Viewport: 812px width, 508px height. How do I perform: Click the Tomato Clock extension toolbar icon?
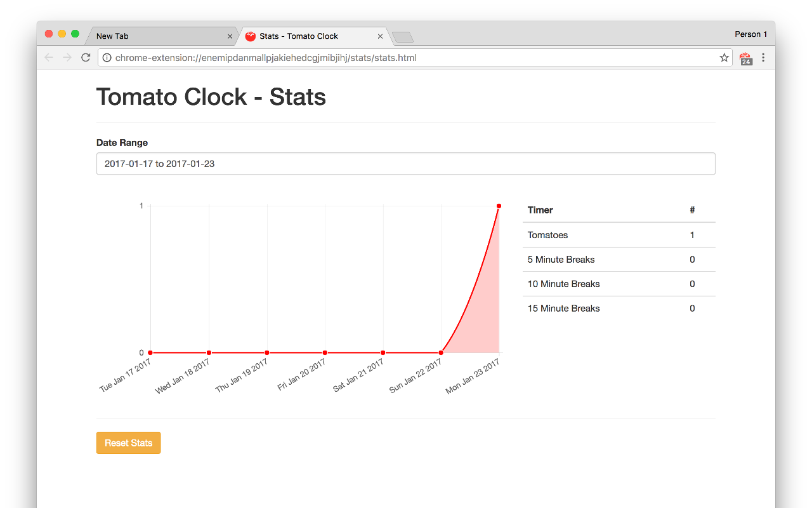(746, 58)
